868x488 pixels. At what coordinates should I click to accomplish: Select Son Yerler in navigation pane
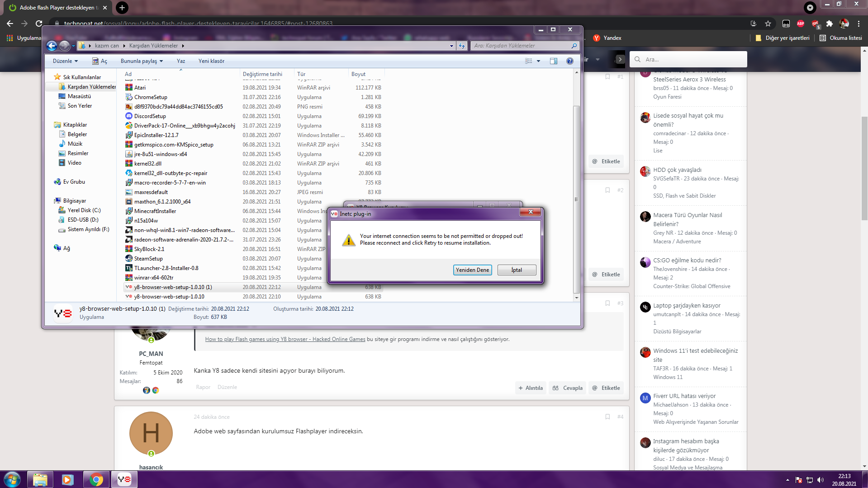coord(80,106)
